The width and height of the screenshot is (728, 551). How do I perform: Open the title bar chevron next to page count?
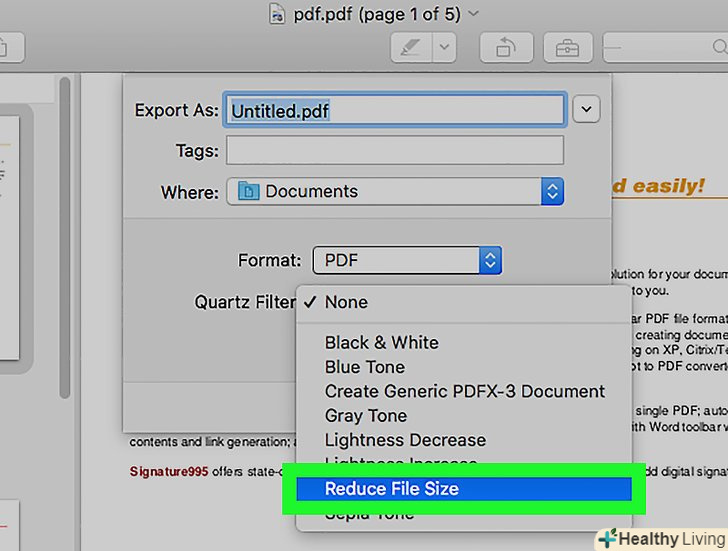[473, 14]
